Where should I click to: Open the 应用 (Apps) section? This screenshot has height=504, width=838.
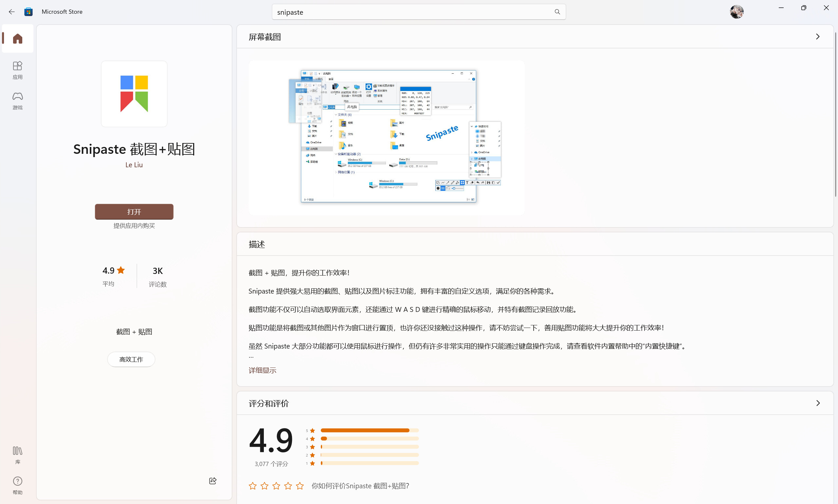[x=18, y=70]
